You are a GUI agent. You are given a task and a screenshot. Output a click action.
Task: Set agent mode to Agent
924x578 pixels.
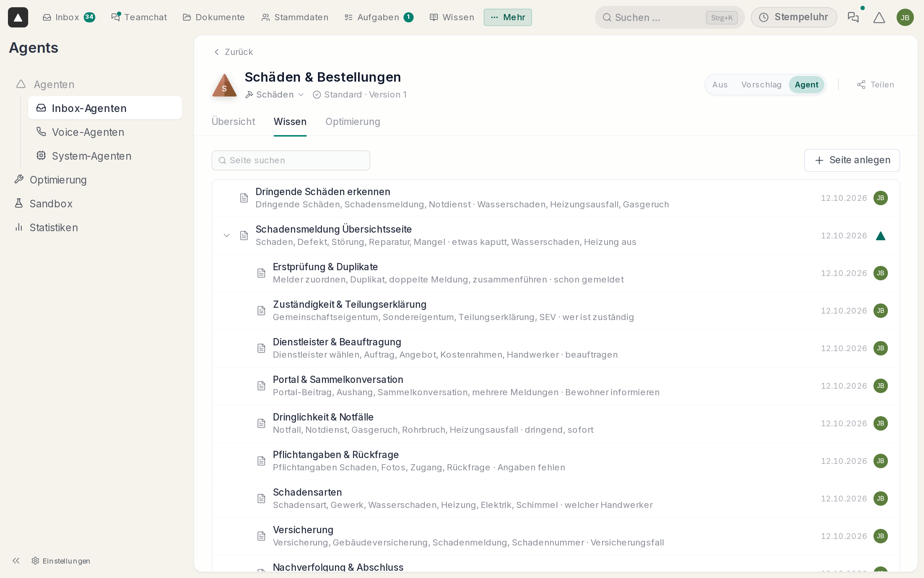(806, 85)
